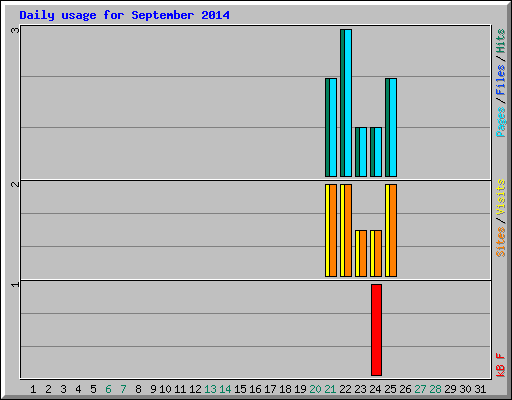This screenshot has height=400, width=512.
Task: Click day label '5' on the x-axis
Action: point(93,389)
